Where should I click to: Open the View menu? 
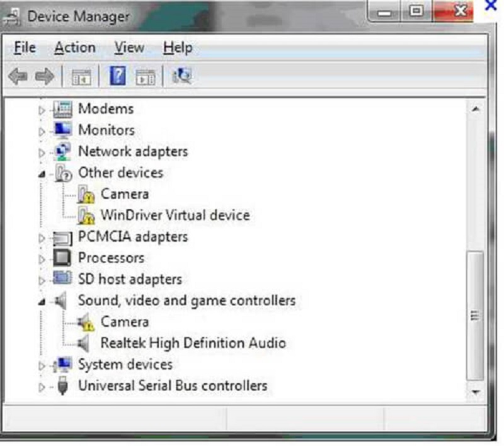(x=129, y=48)
